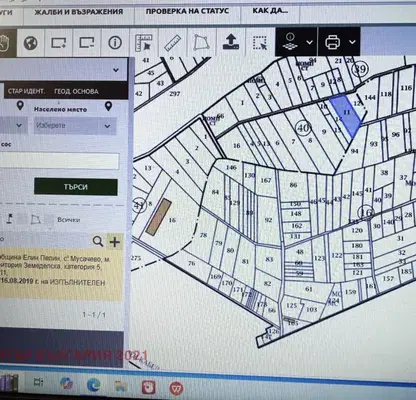Click location pin beside Населено място

(x=108, y=106)
